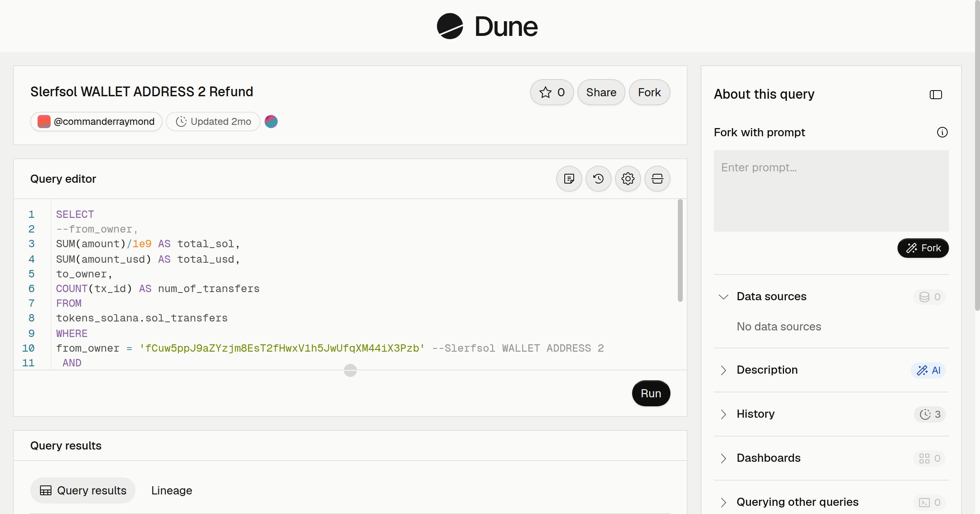Expand Querying other queries section
The width and height of the screenshot is (980, 514).
pos(724,502)
